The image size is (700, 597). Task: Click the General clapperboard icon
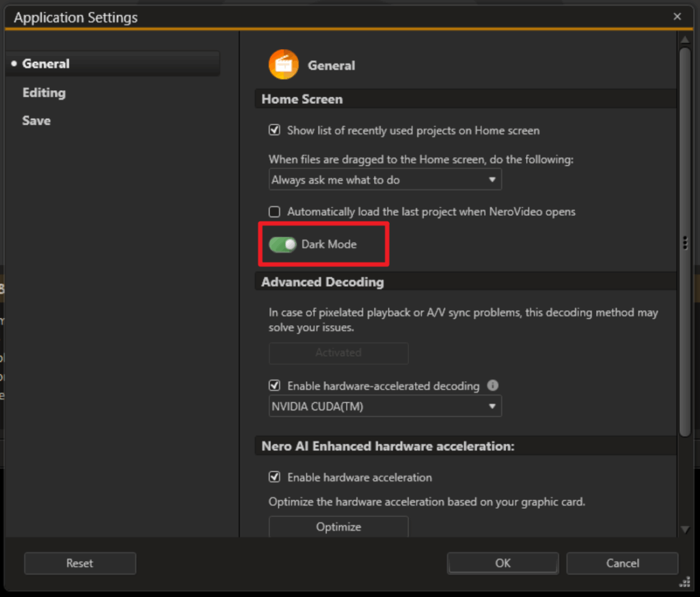284,64
